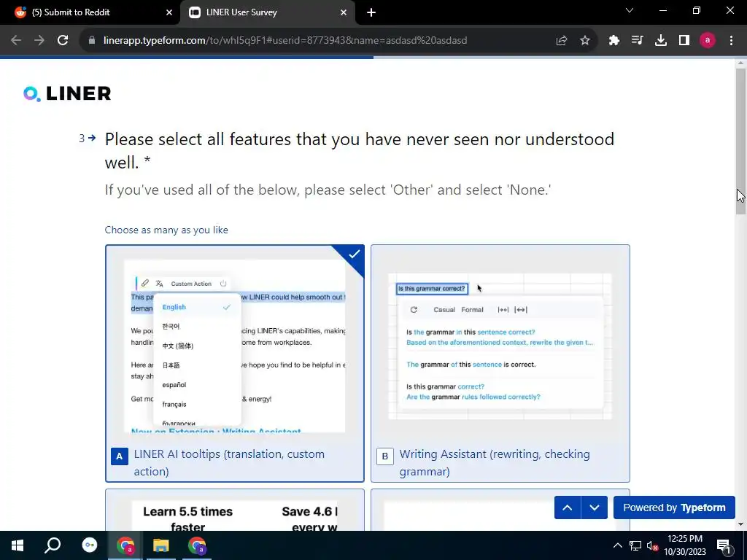Deselect option A LINER AI tooltips

coord(235,363)
